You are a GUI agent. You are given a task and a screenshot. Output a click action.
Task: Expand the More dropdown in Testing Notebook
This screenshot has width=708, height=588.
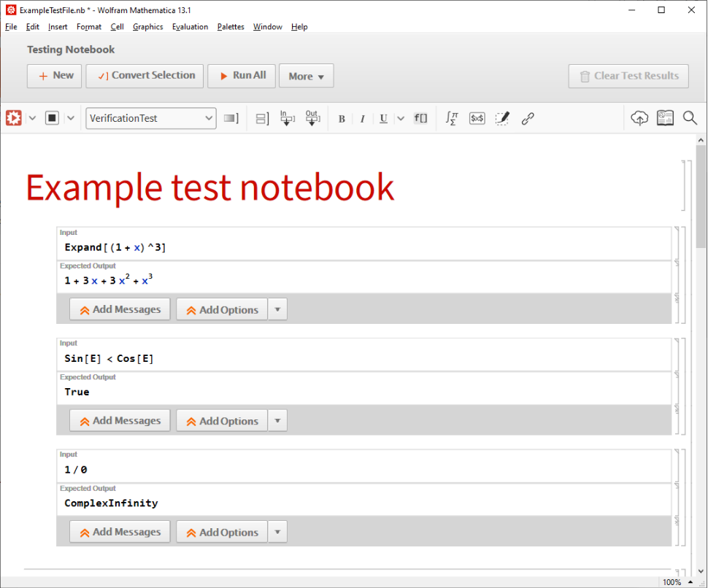click(306, 76)
